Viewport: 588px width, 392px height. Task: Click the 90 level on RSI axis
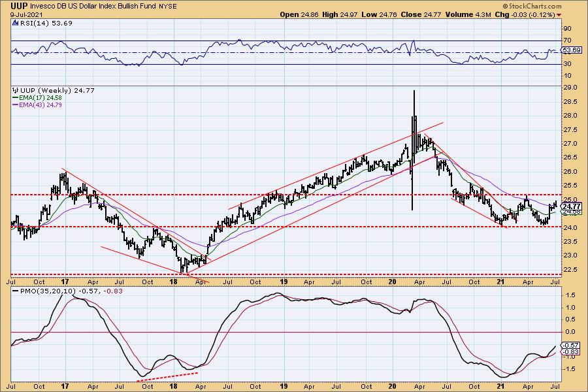(x=567, y=29)
